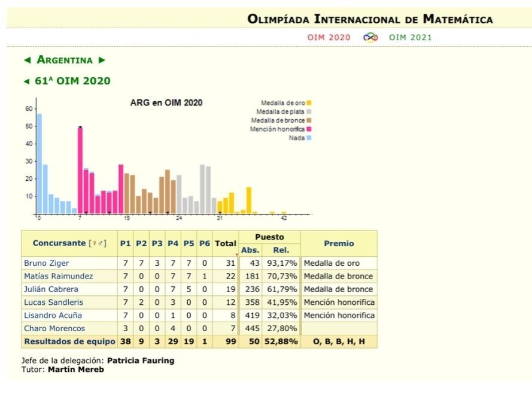This screenshot has width=532, height=409.
Task: Click the brown Medalla de bronce legend swatch
Action: point(309,120)
